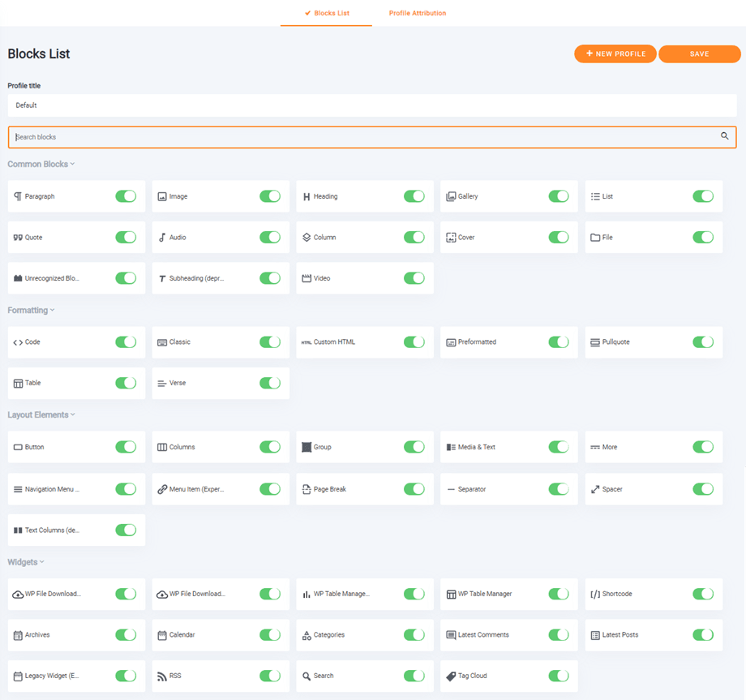Click the "Media & Text" block label

[x=477, y=447]
